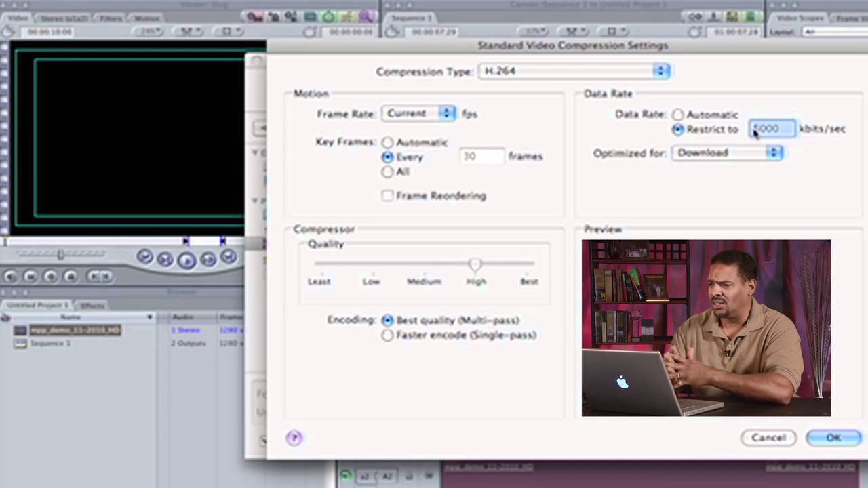
Task: Choose Best quality (Multi-pass) encoding
Action: click(x=387, y=321)
